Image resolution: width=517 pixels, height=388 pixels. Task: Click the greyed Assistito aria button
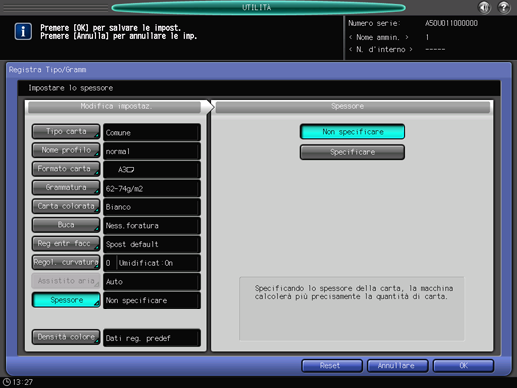(x=66, y=281)
